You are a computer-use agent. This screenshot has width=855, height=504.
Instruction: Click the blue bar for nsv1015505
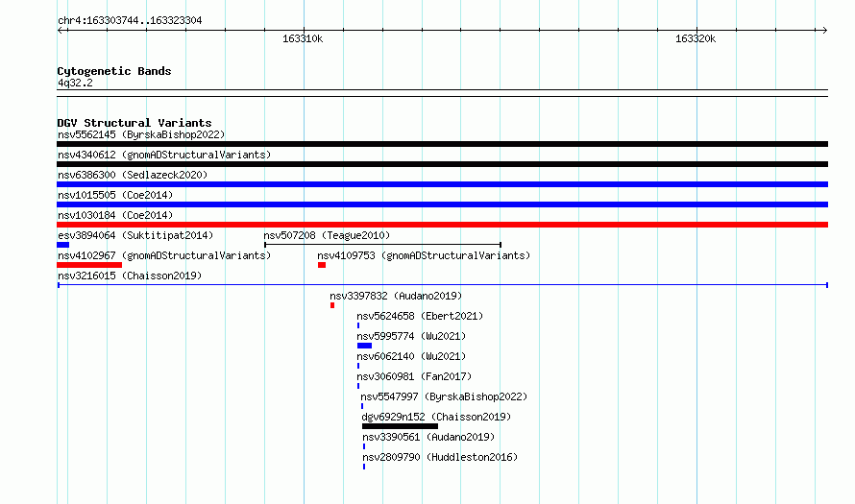tap(442, 204)
